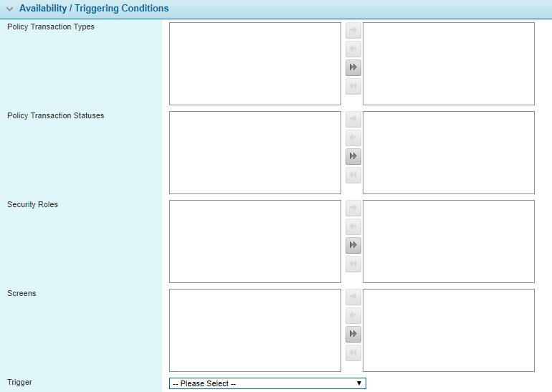Click move-right arrow for Policy Transaction Statuses

coord(353,120)
